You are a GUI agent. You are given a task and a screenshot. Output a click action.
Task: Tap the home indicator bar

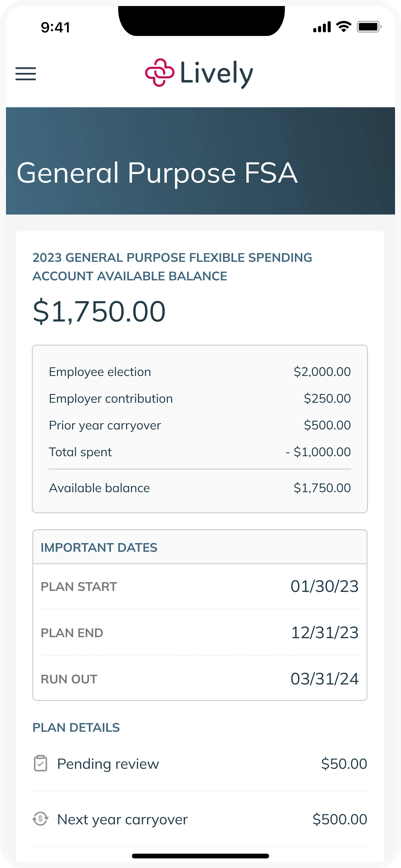click(x=200, y=856)
